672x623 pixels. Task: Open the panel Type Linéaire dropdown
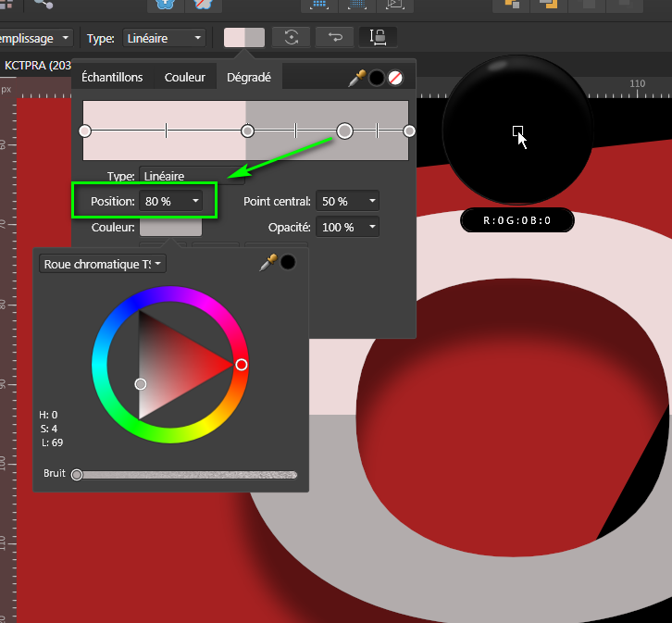(x=192, y=176)
